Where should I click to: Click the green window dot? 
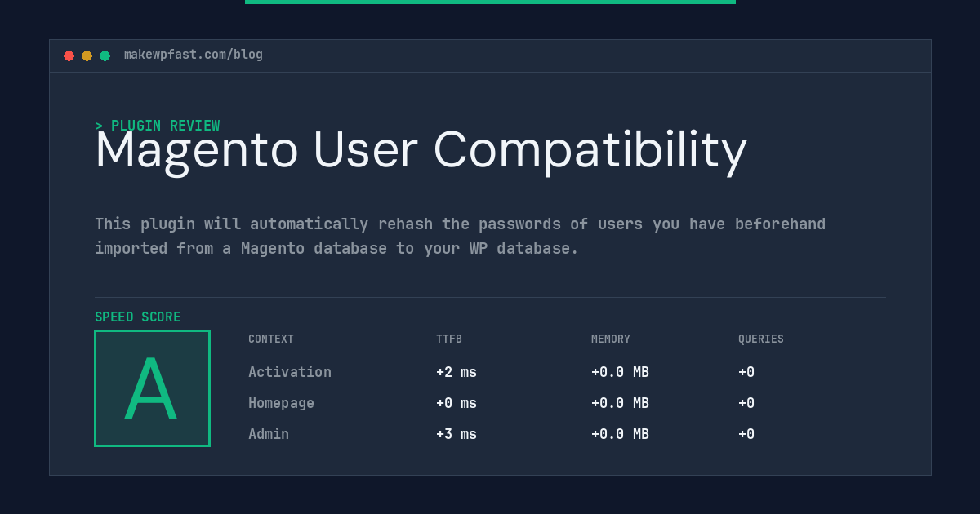105,55
